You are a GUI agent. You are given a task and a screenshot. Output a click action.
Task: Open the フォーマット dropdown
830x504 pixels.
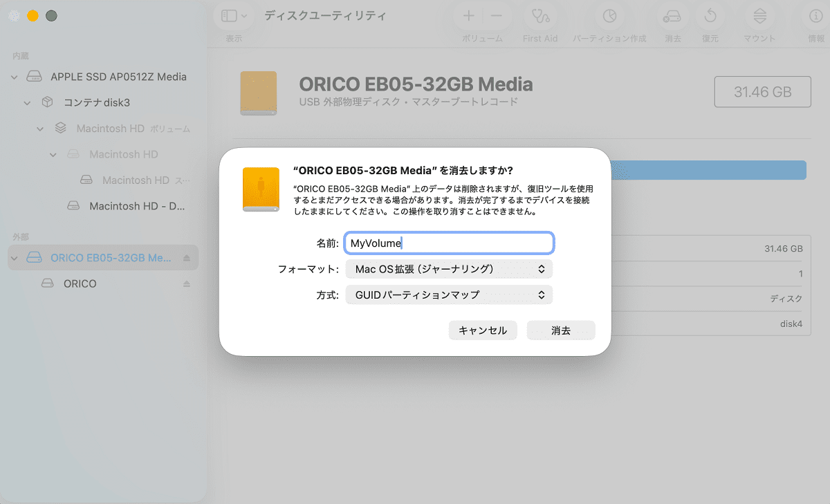click(448, 269)
